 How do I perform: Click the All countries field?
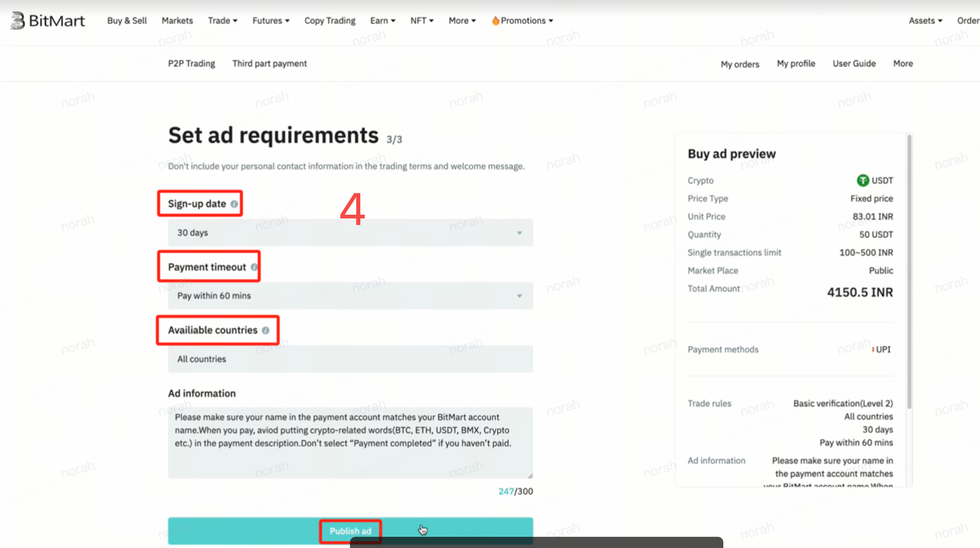click(350, 359)
